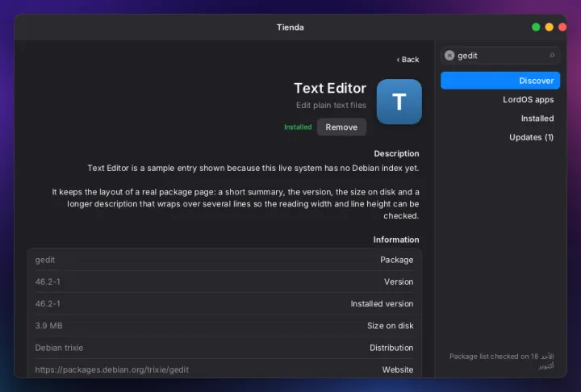Remove the Text Editor package
This screenshot has width=581, height=392.
[341, 127]
